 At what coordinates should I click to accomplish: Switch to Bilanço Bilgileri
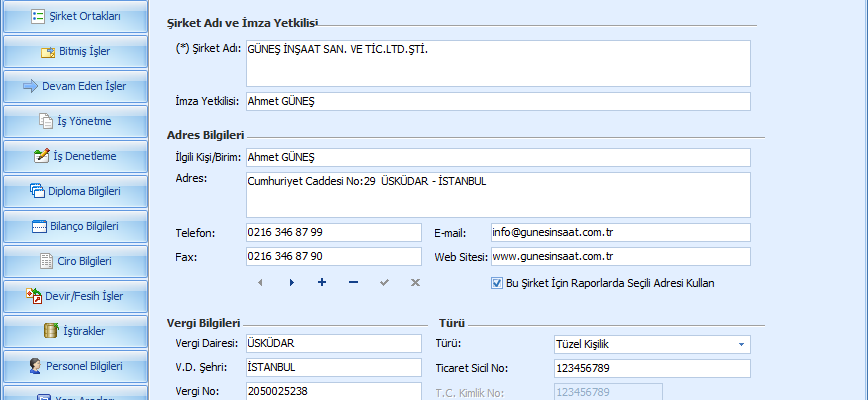(76, 226)
